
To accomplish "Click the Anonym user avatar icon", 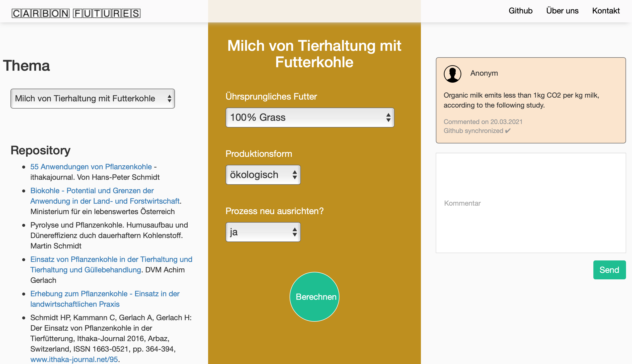I will click(452, 74).
